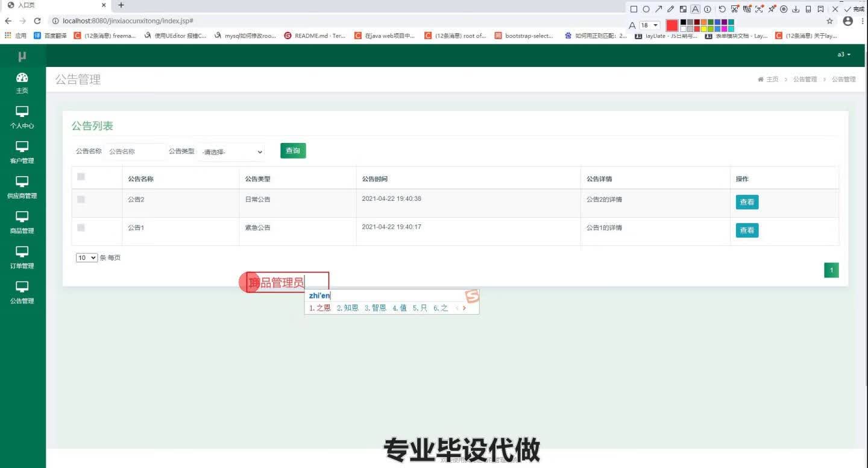The height and width of the screenshot is (468, 868).
Task: Open the 应用 apps shortcut
Action: 16,36
